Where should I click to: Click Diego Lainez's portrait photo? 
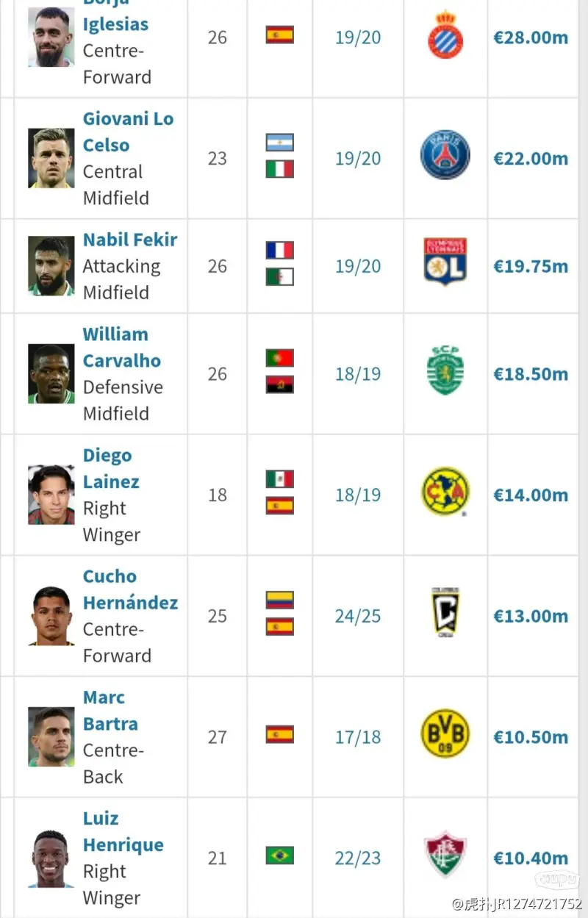[51, 495]
